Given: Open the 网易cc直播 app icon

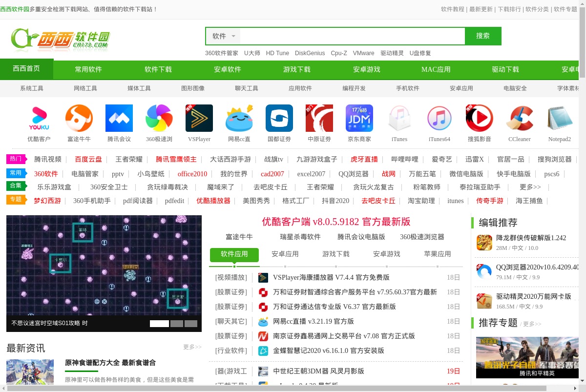Looking at the screenshot, I should [239, 118].
